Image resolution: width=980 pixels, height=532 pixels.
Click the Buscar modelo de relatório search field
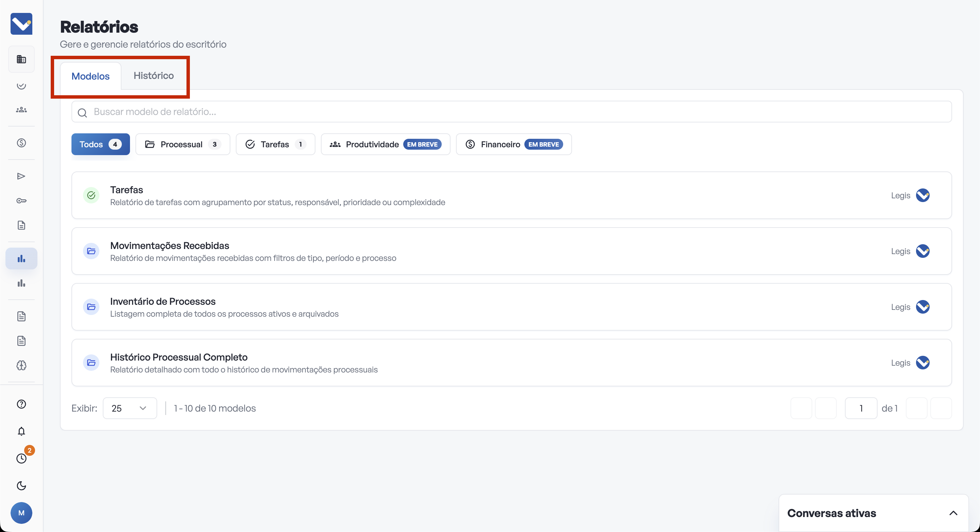click(x=511, y=112)
